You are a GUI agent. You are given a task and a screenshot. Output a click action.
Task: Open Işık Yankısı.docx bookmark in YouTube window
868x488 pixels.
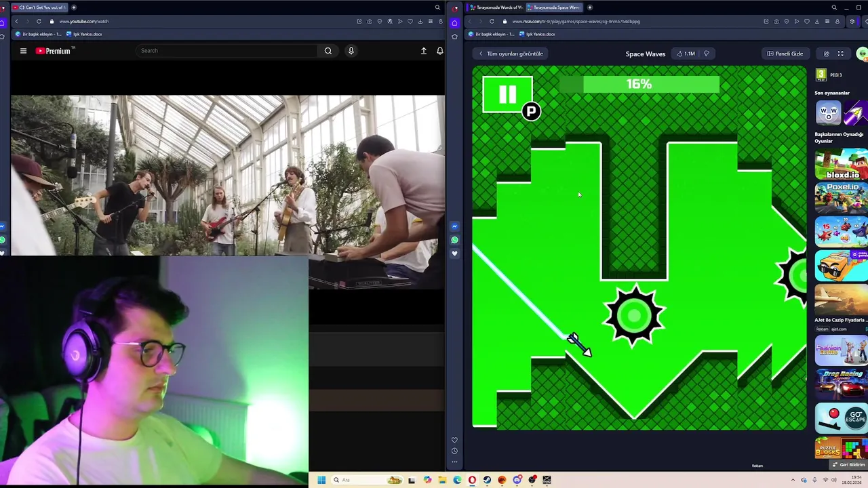tap(85, 34)
